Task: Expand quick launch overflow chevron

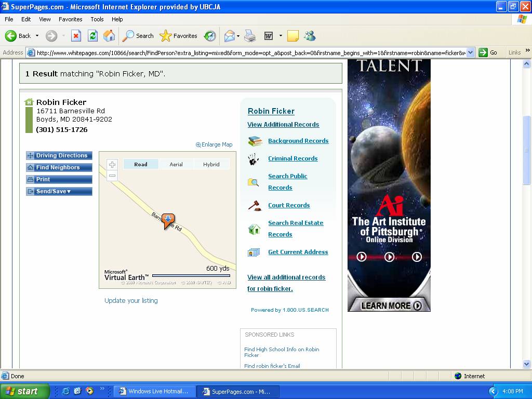Action: tap(102, 389)
